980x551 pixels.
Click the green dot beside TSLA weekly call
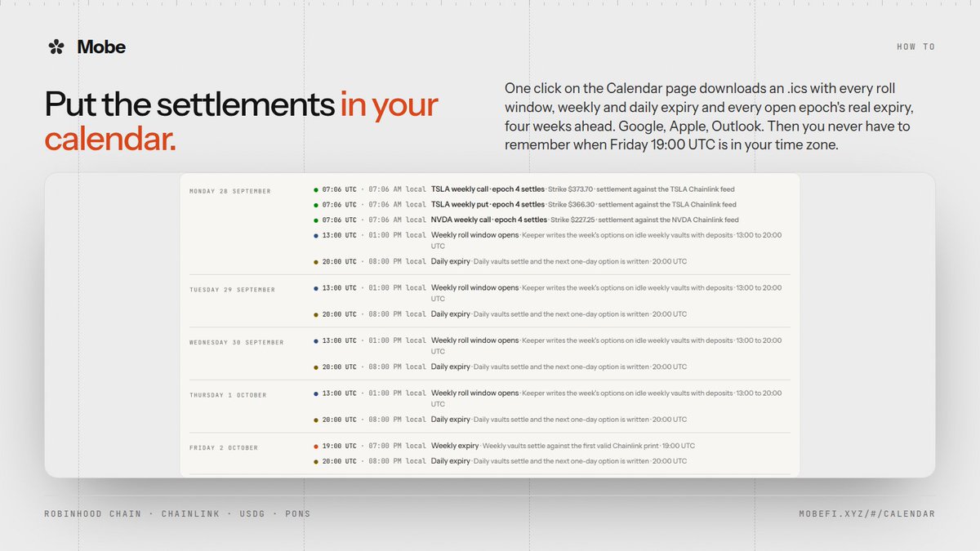pos(316,189)
